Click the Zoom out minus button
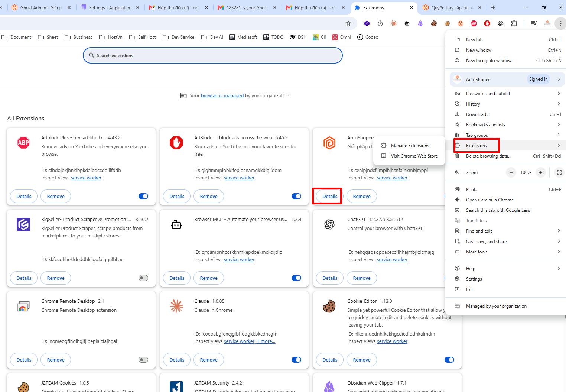The width and height of the screenshot is (566, 392). pyautogui.click(x=511, y=172)
